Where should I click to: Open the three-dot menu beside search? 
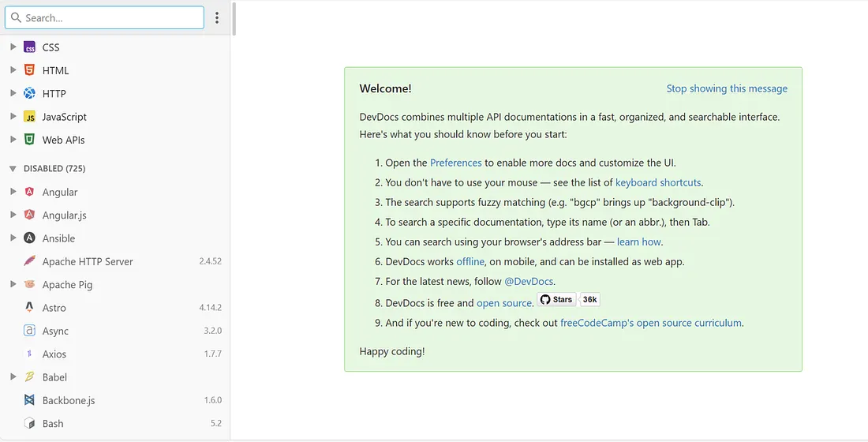[217, 17]
